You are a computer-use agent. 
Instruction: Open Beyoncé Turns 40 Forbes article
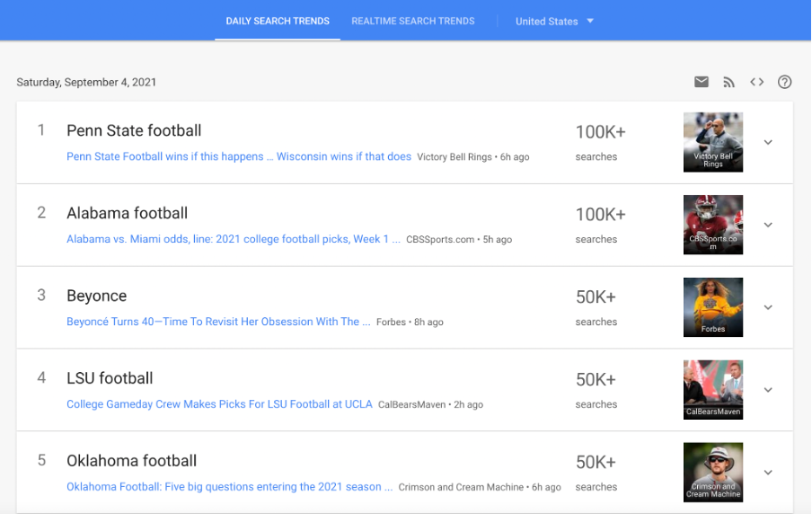[x=218, y=322]
